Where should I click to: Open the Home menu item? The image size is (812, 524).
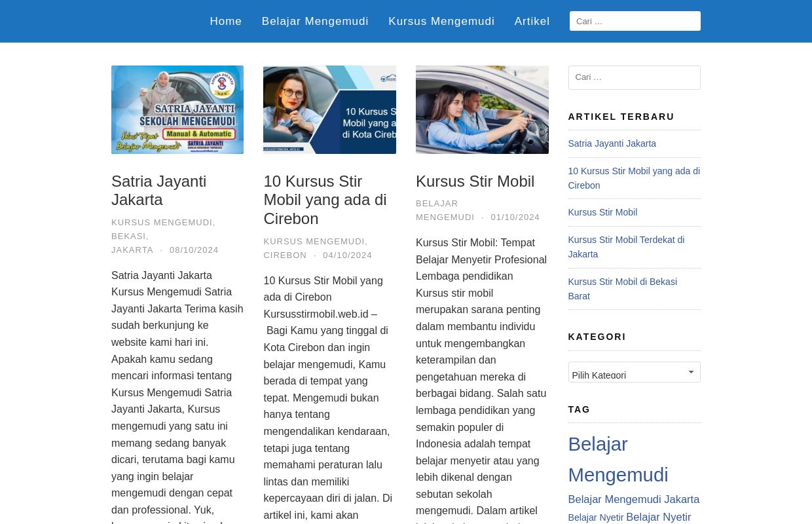point(226,21)
